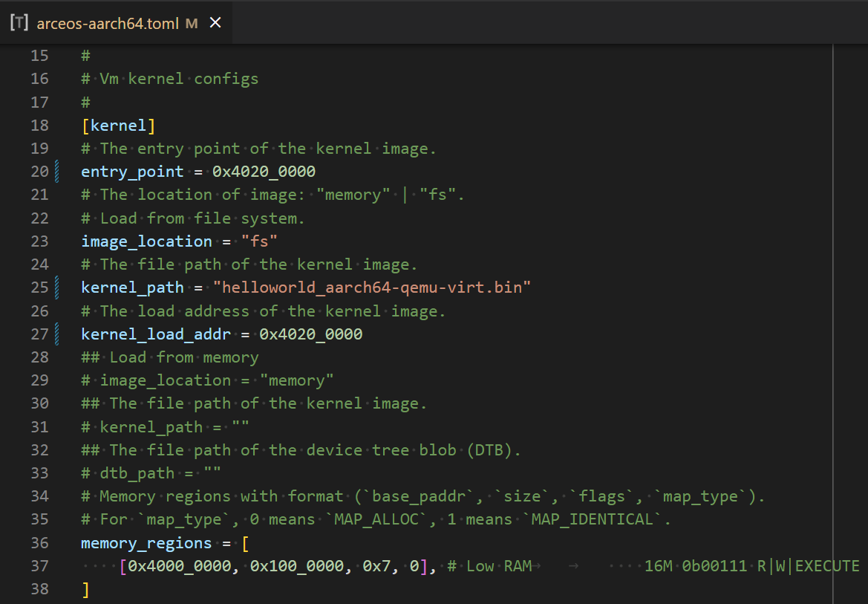The height and width of the screenshot is (604, 868).
Task: Click the image_location key
Action: point(147,241)
